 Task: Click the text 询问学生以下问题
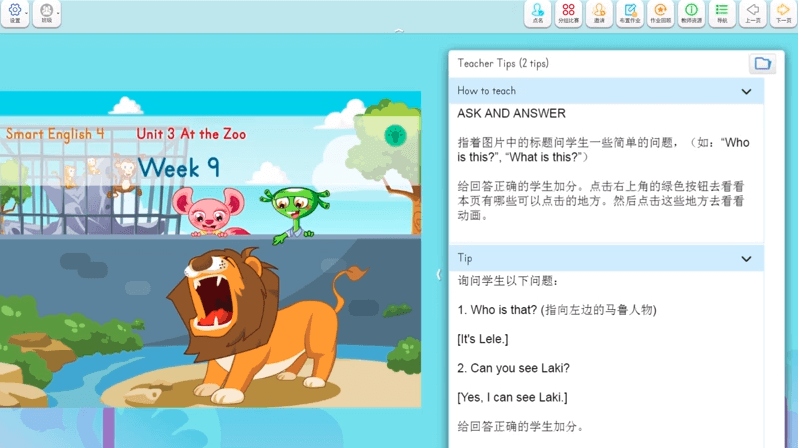coord(507,281)
